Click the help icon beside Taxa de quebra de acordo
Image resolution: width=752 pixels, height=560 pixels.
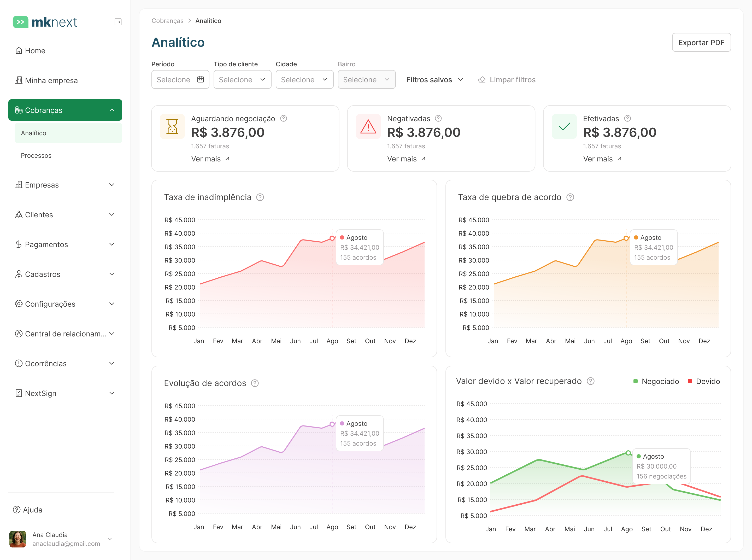tap(570, 197)
